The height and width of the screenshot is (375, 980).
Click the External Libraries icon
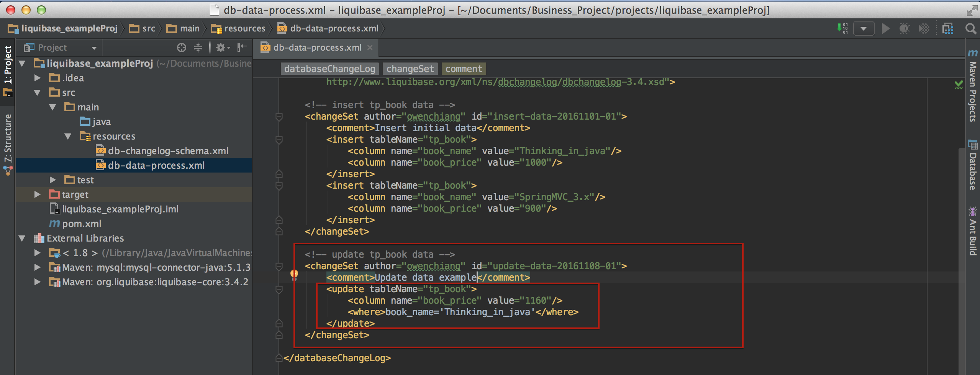pos(39,238)
